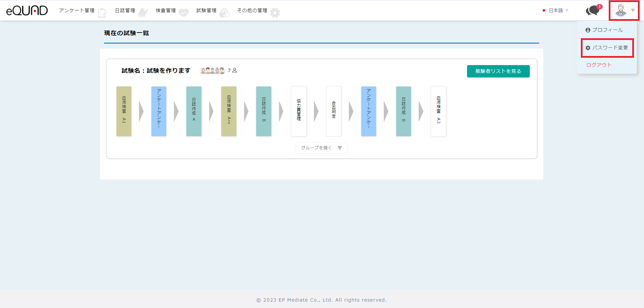Click the examination management heart icon
The height and width of the screenshot is (308, 644).
(184, 13)
